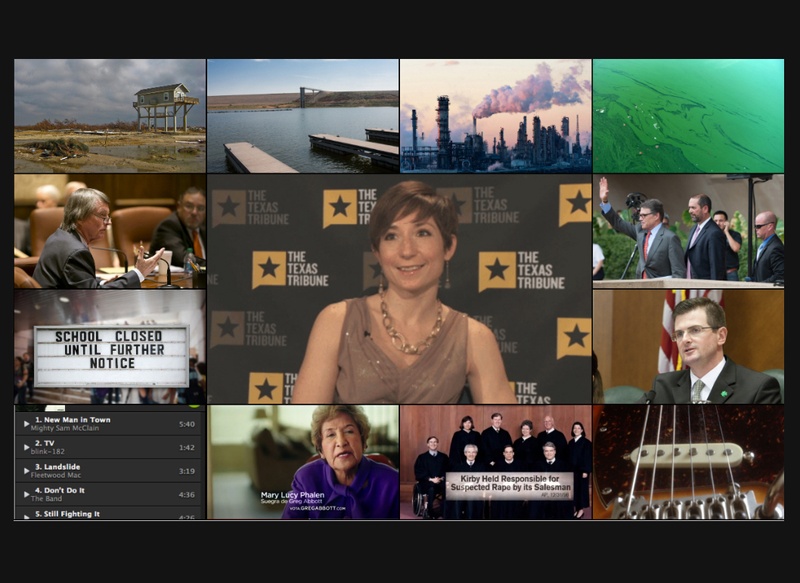View the gray-haired man at hearing photo
800x583 pixels.
[x=110, y=231]
